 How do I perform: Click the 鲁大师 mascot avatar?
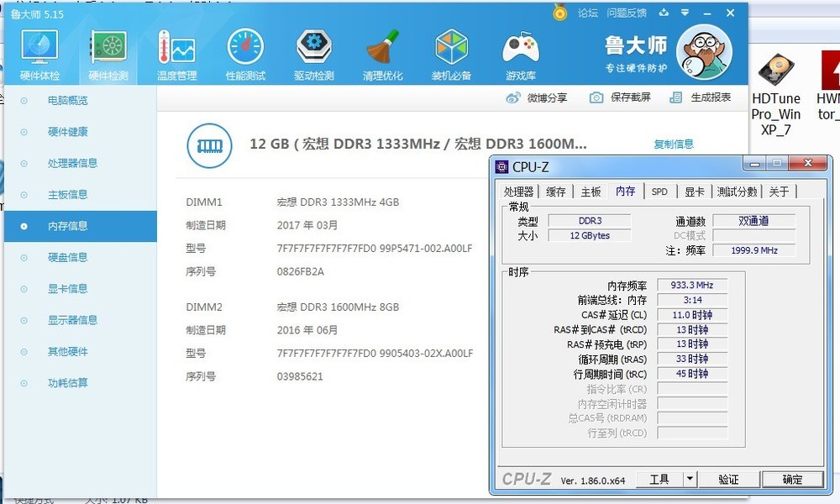pyautogui.click(x=704, y=52)
